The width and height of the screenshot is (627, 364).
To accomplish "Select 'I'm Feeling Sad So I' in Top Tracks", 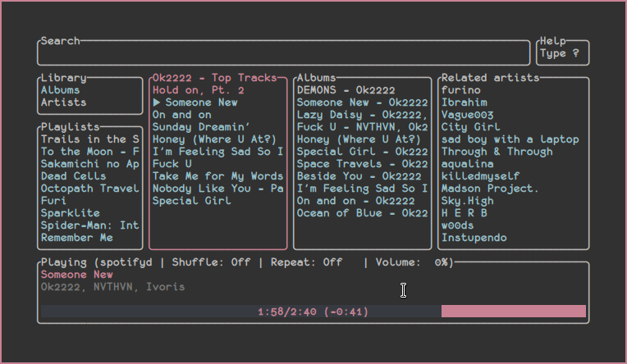I will pyautogui.click(x=218, y=152).
